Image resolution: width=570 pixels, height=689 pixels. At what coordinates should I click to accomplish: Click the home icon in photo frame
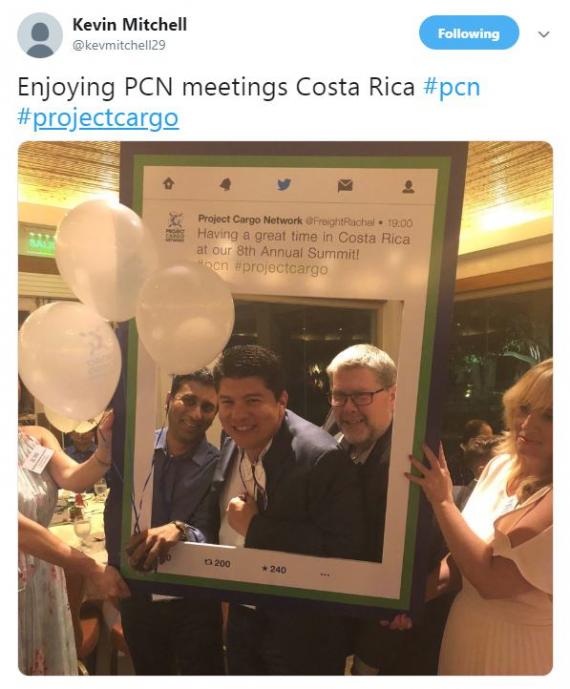[x=169, y=183]
